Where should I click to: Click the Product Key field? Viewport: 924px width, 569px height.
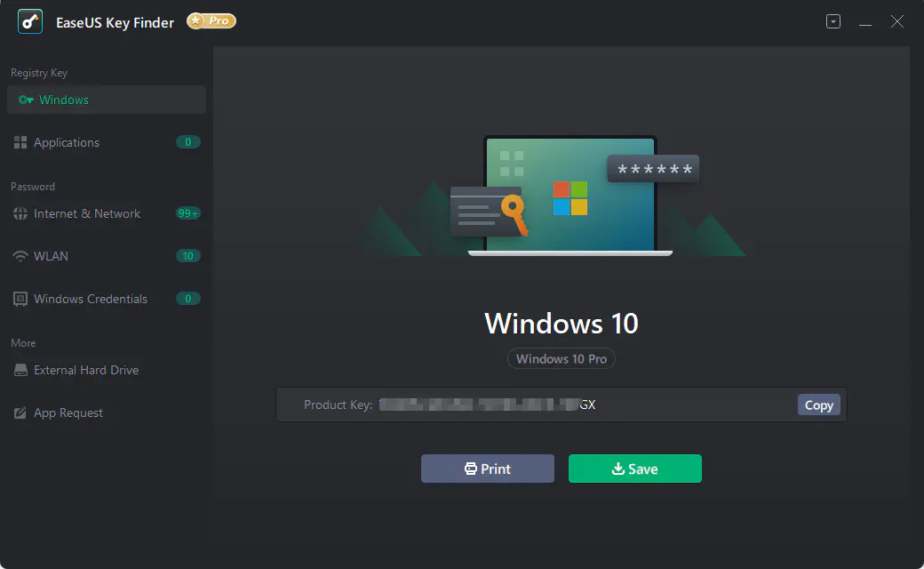pos(533,405)
